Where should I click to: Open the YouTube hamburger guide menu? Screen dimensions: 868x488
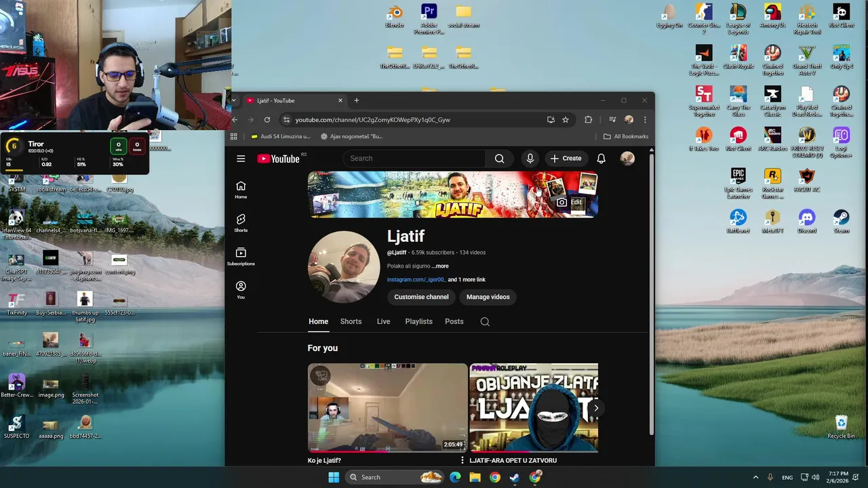click(x=241, y=159)
